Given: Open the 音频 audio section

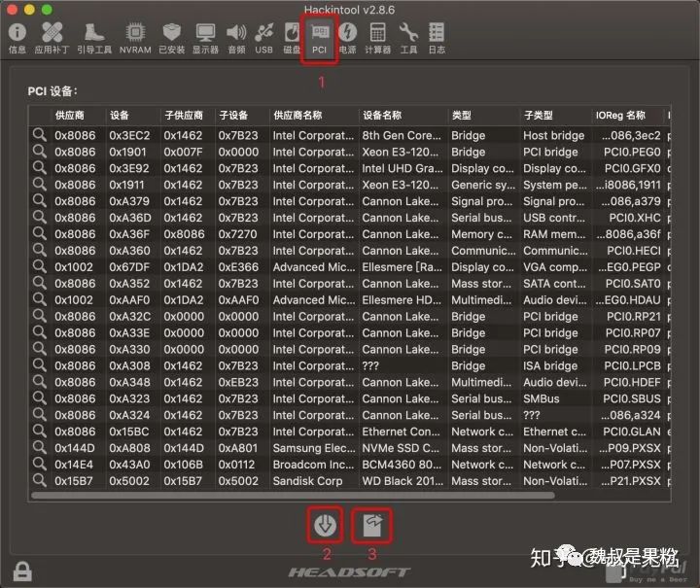Looking at the screenshot, I should pos(236,38).
